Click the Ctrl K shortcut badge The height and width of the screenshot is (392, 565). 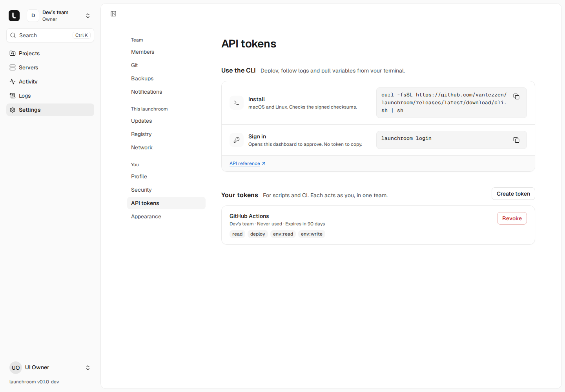pyautogui.click(x=82, y=35)
